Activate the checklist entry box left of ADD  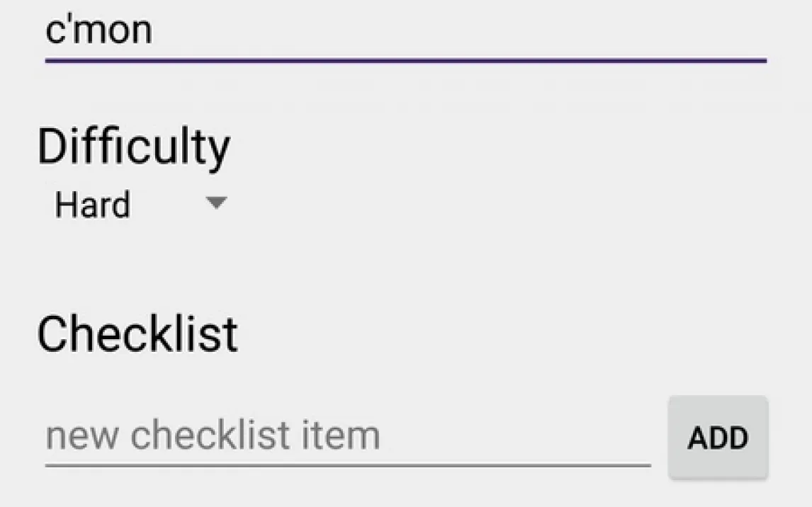[348, 435]
